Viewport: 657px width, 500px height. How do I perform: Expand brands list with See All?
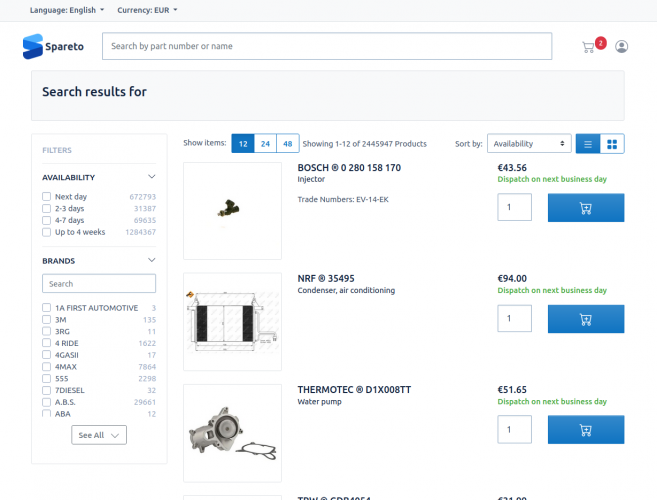click(x=99, y=435)
